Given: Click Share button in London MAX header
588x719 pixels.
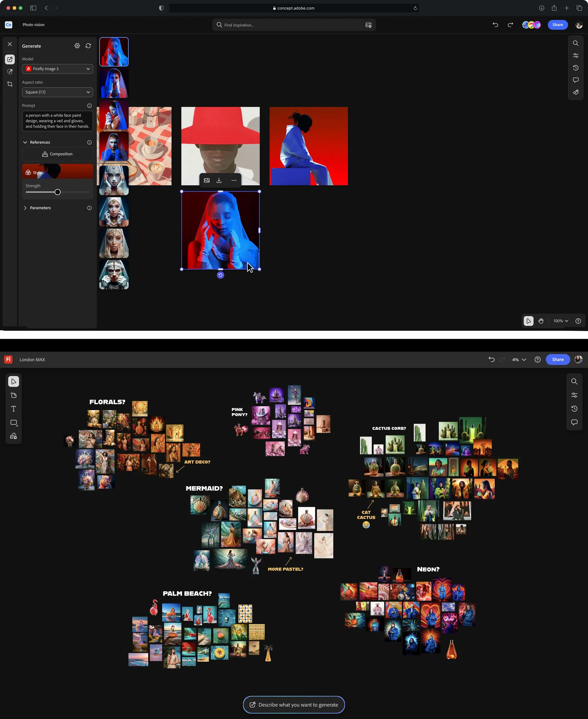Looking at the screenshot, I should (557, 360).
